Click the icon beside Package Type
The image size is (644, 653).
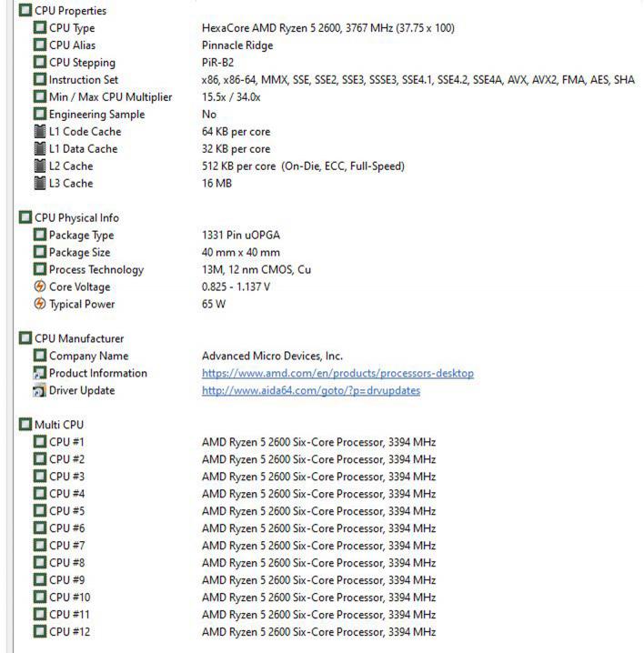(x=40, y=235)
